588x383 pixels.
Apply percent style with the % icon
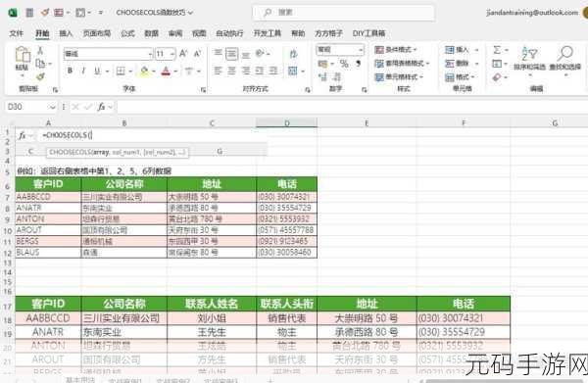click(344, 64)
